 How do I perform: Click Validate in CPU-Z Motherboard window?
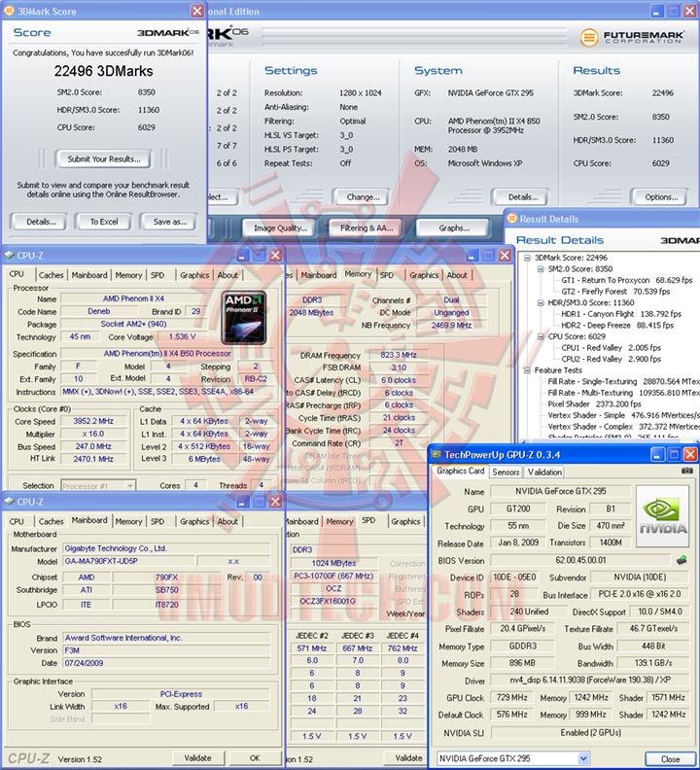tap(197, 757)
